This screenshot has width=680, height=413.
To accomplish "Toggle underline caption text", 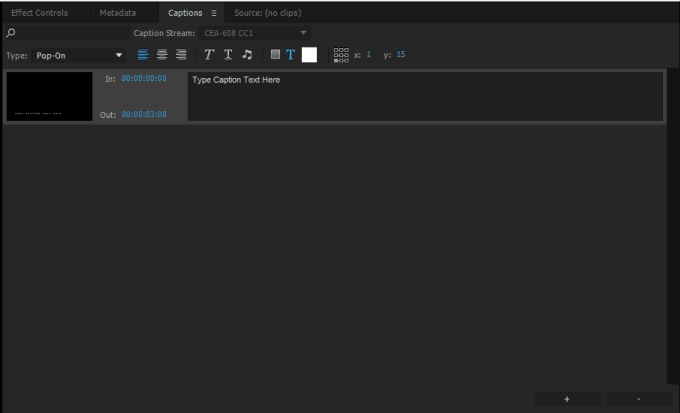I will pos(228,55).
